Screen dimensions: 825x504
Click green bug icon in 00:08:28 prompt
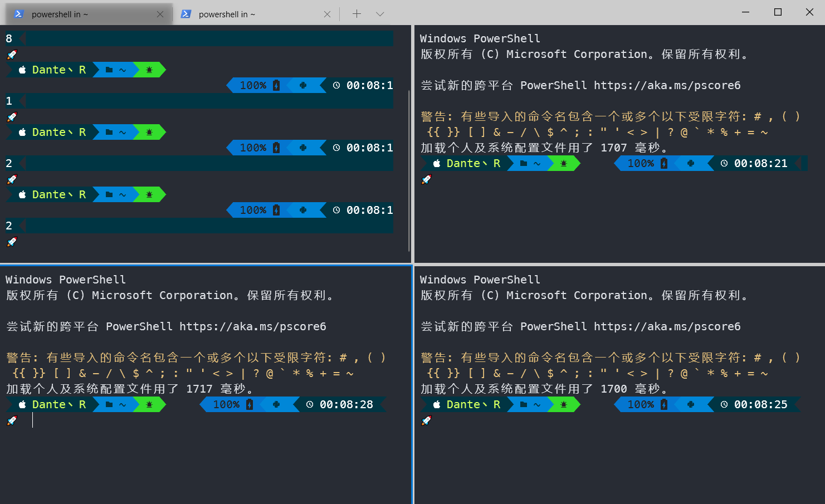(149, 404)
